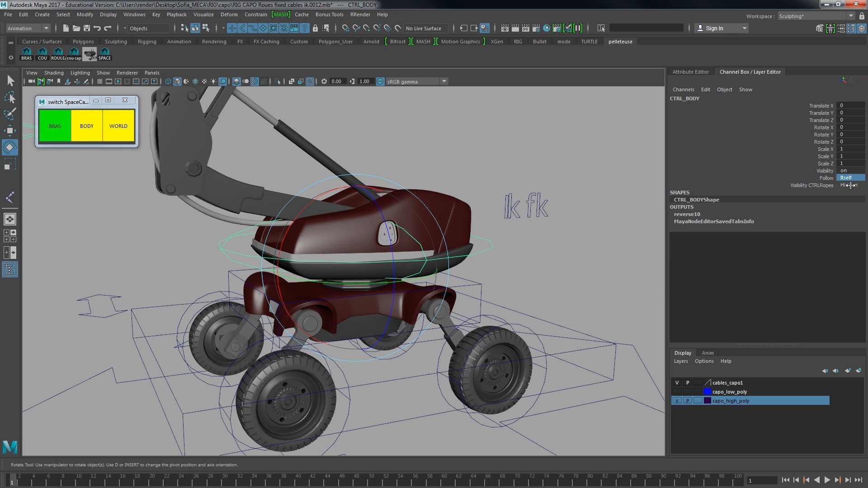This screenshot has width=868, height=488.
Task: Choose the arrow Select tool
Action: (10, 81)
